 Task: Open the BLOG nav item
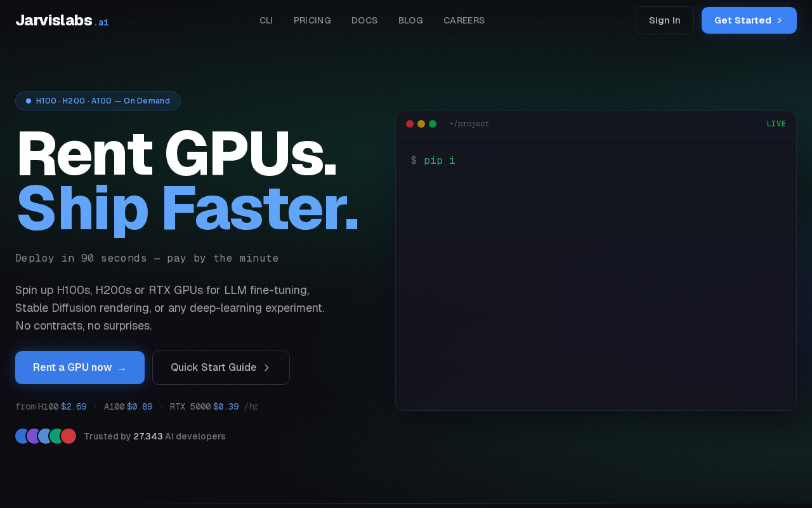(410, 20)
